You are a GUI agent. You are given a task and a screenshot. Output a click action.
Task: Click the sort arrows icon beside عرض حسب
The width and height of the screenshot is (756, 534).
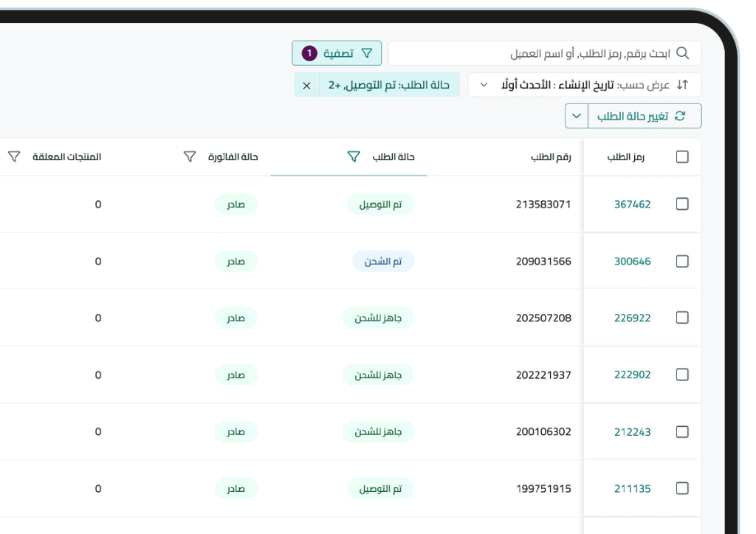click(x=682, y=85)
